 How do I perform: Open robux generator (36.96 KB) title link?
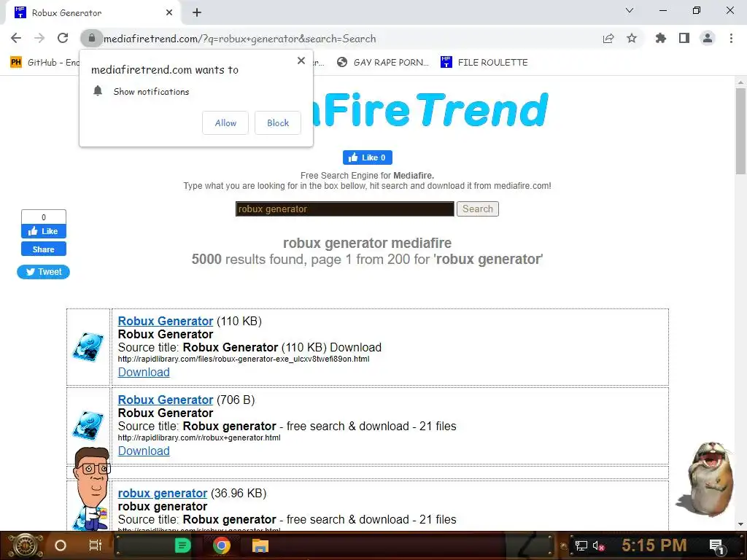(163, 494)
